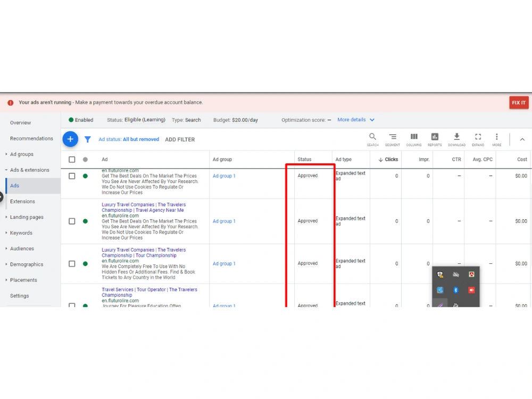Toggle the select-all ads checkbox
532x399 pixels.
tap(72, 160)
